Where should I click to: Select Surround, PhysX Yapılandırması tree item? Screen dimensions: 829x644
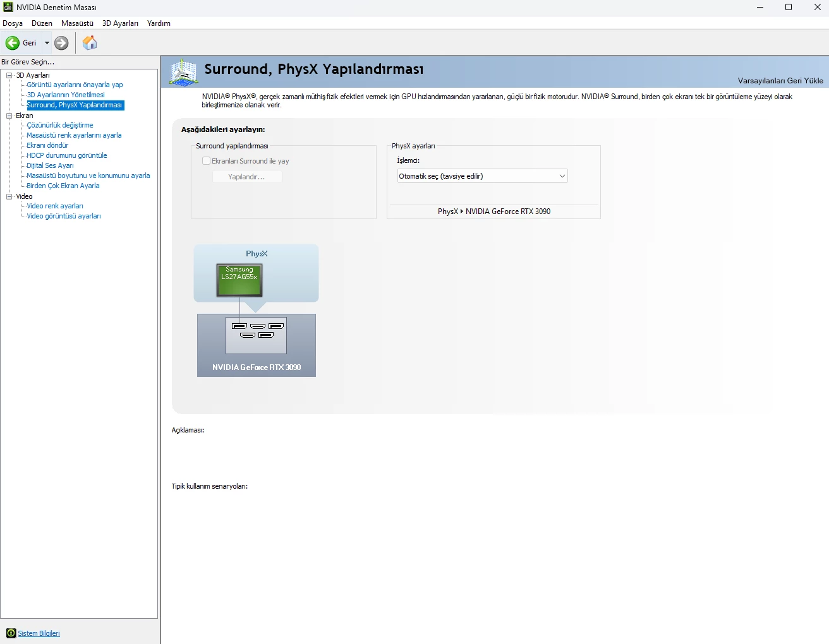tap(75, 105)
